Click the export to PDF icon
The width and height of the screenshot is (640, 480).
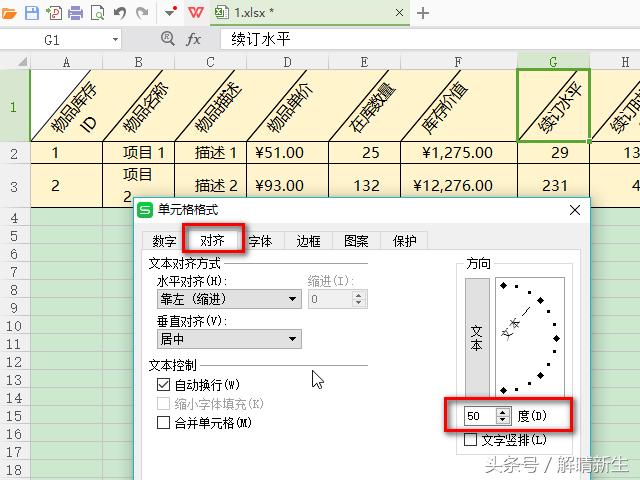click(53, 13)
